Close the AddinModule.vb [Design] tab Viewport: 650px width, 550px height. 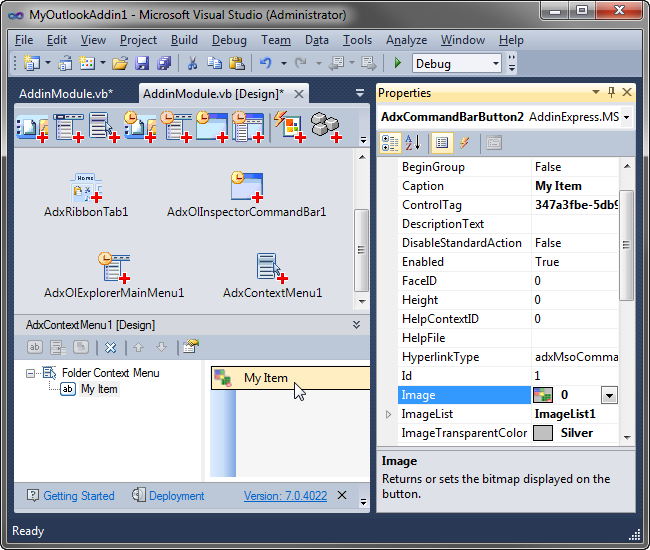click(298, 94)
